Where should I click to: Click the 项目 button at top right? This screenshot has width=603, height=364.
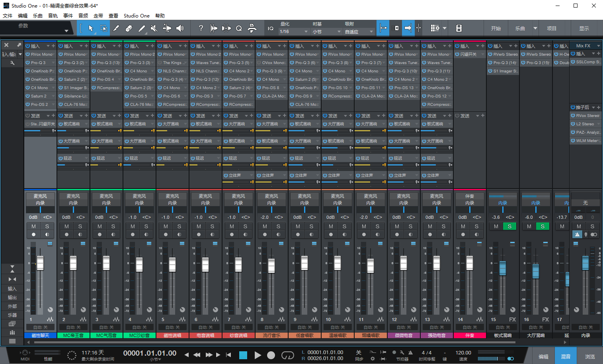click(x=552, y=28)
